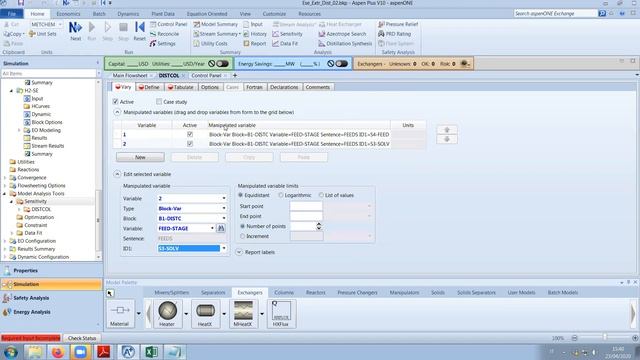Open the Economics ribbon tab
640x360 pixels.
68,13
